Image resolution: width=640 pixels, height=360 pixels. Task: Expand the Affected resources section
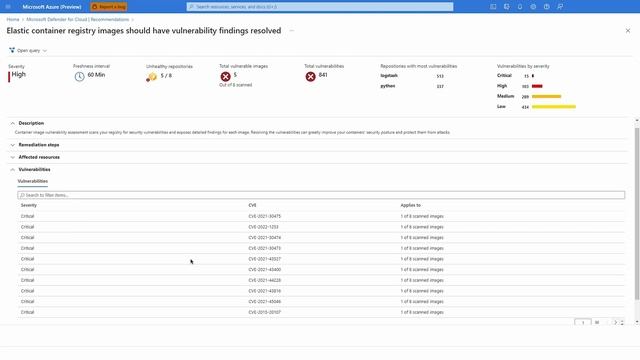(13, 157)
